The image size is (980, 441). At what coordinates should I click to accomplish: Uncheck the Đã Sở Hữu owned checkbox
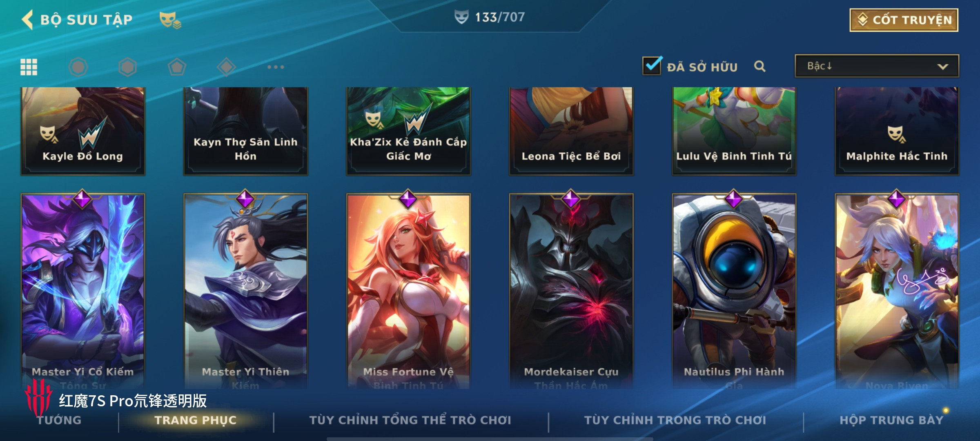pyautogui.click(x=652, y=65)
